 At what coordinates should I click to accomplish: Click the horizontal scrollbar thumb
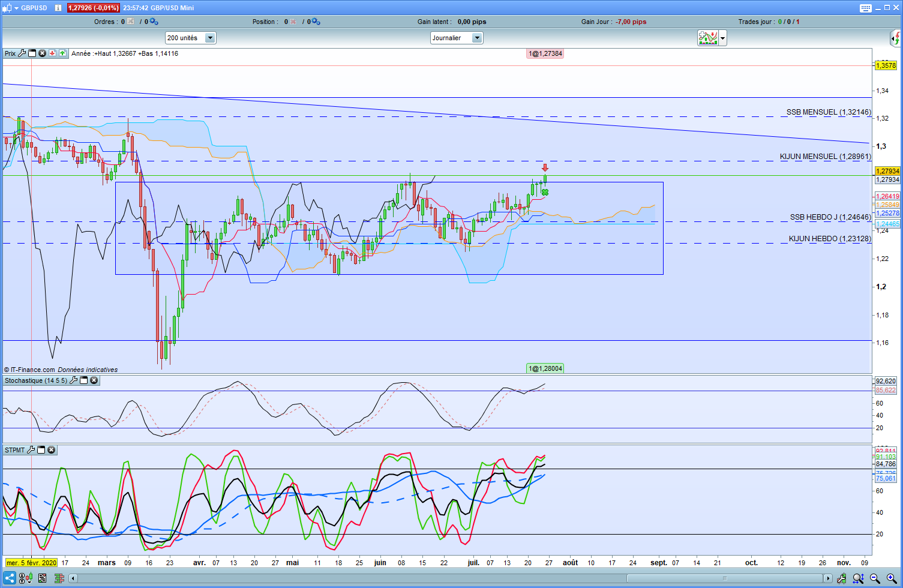pos(725,578)
